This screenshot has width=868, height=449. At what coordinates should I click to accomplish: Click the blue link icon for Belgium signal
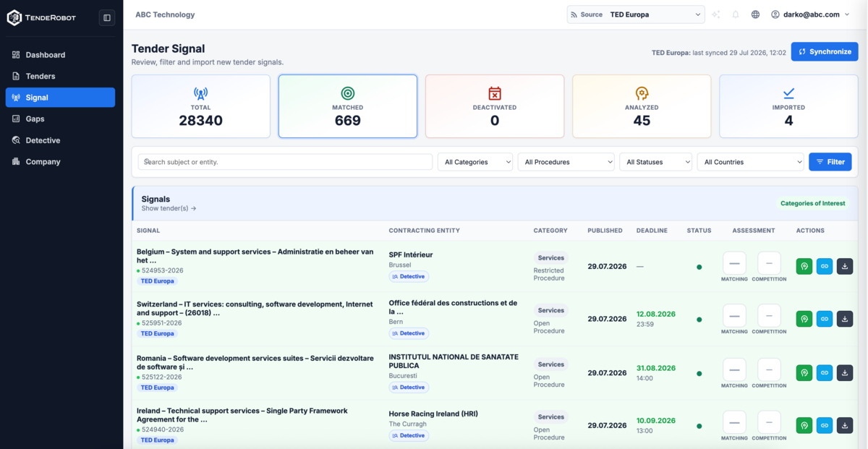(x=825, y=266)
